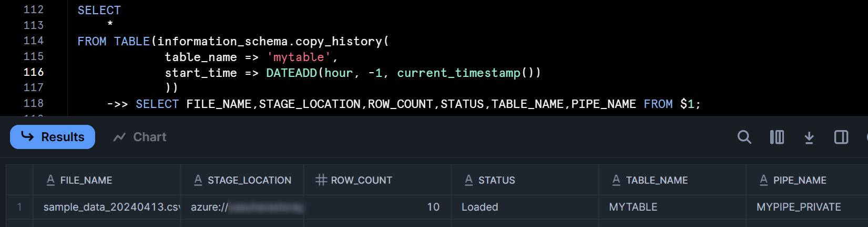The height and width of the screenshot is (227, 868).
Task: Open the Results tab
Action: pyautogui.click(x=53, y=137)
